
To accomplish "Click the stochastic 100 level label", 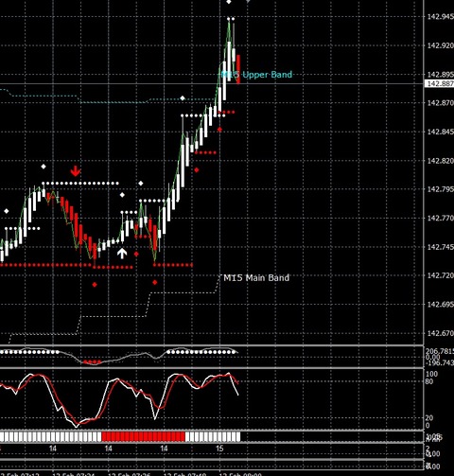I will (431, 374).
